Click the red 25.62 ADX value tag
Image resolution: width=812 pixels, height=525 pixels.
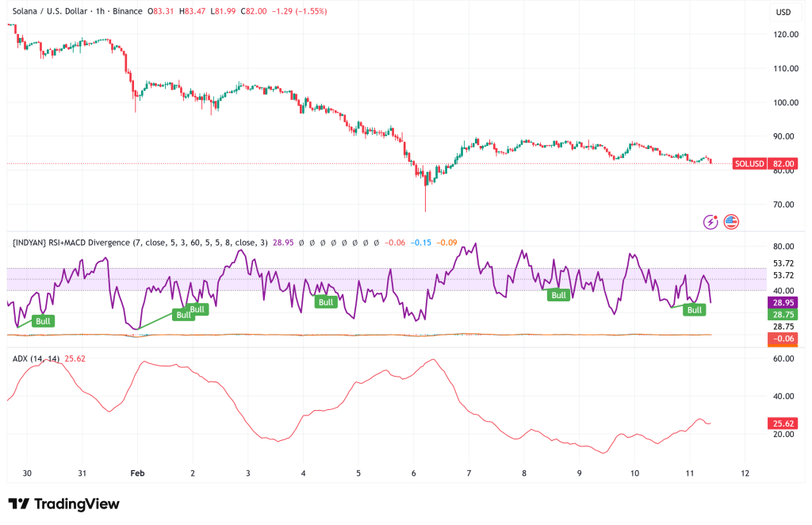(782, 423)
